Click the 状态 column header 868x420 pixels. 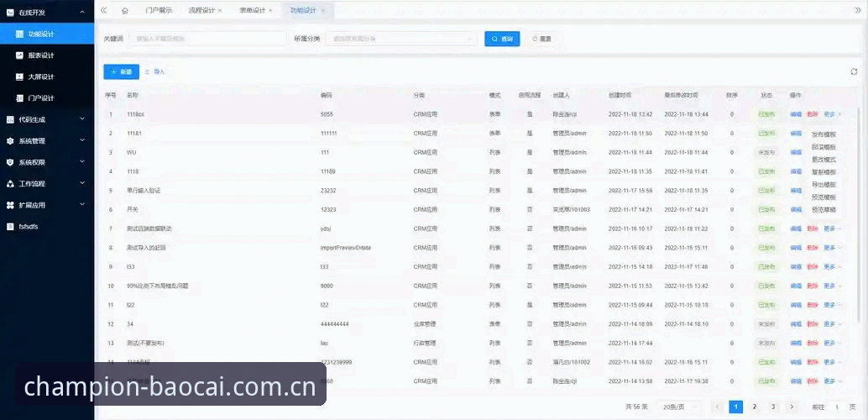point(766,95)
